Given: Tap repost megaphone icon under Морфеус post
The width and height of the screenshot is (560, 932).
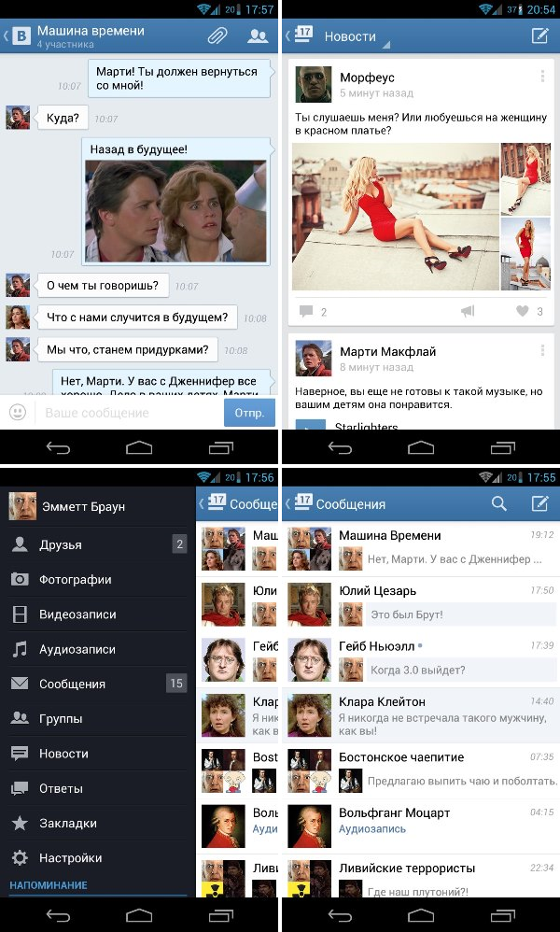Looking at the screenshot, I should 468,311.
